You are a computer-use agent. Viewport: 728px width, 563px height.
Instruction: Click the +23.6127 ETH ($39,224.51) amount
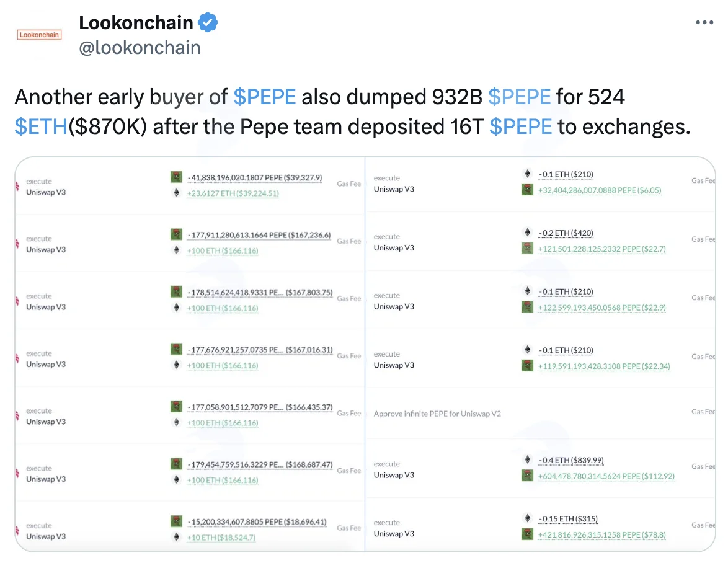tap(233, 193)
